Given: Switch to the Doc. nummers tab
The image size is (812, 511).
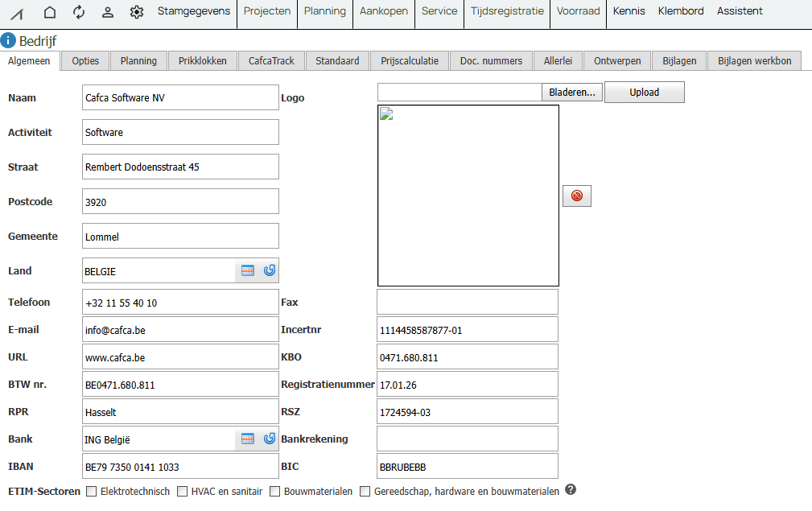Looking at the screenshot, I should pos(491,60).
